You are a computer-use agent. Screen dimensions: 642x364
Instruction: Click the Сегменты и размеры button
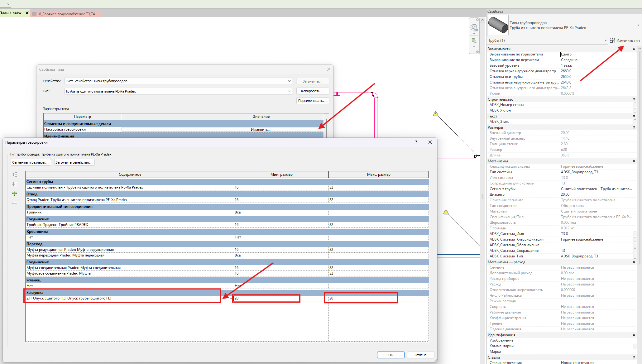click(x=31, y=162)
